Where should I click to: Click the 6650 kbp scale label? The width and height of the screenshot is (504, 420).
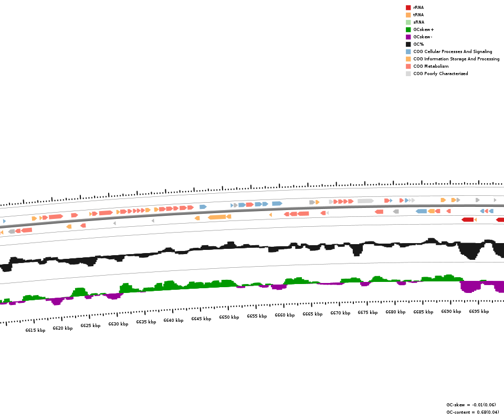[x=229, y=317]
